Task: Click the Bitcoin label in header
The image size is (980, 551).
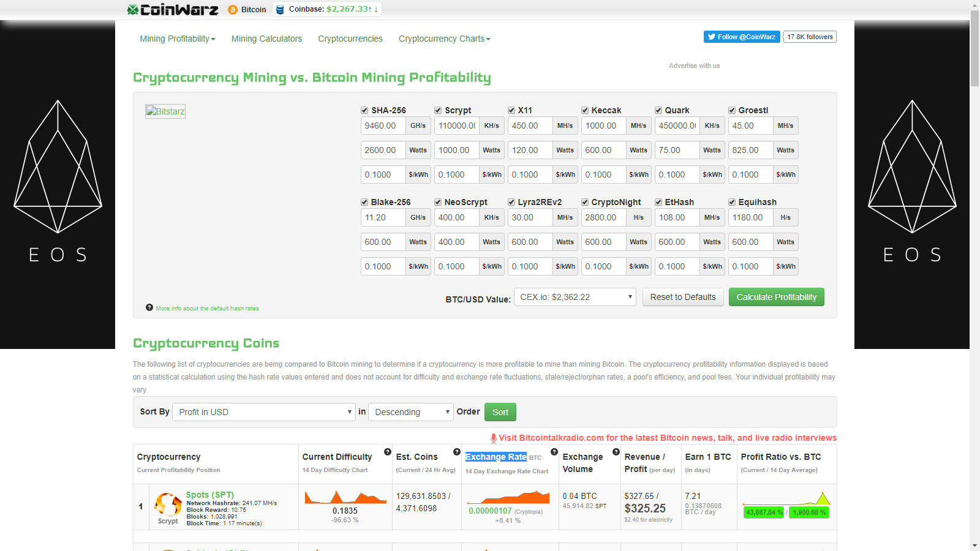Action: 254,10
